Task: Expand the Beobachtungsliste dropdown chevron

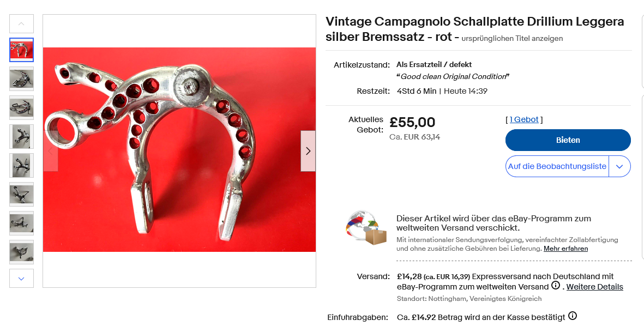Action: [x=619, y=167]
